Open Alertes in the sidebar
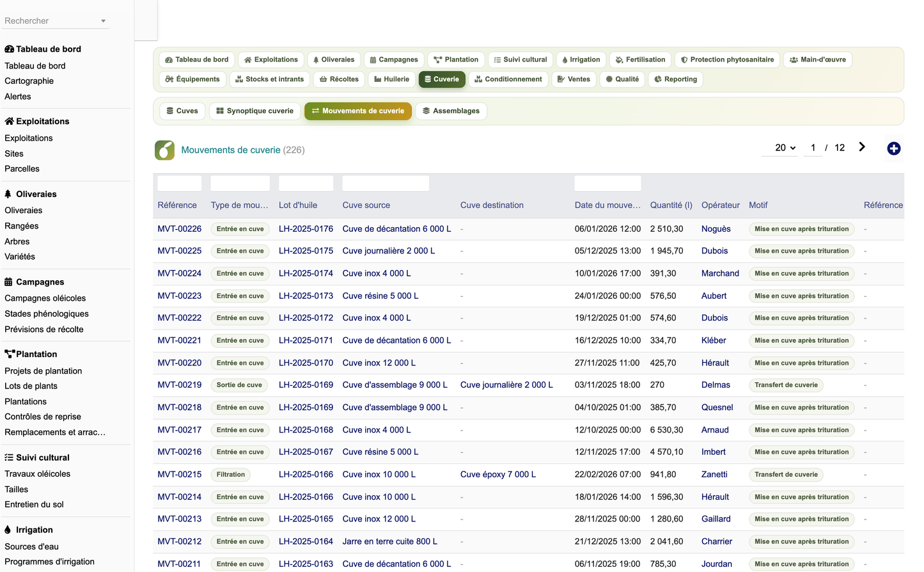Viewport: 924px width, 572px height. 18,97
